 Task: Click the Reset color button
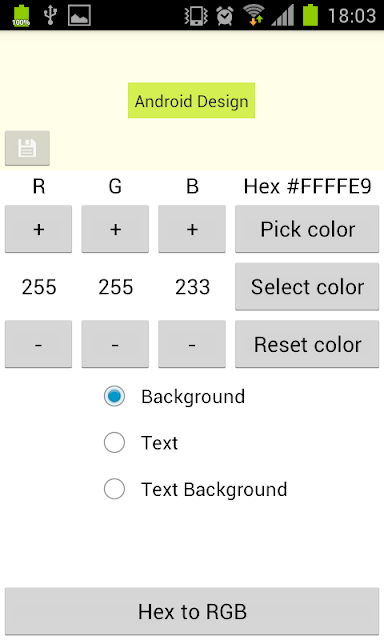coord(307,344)
